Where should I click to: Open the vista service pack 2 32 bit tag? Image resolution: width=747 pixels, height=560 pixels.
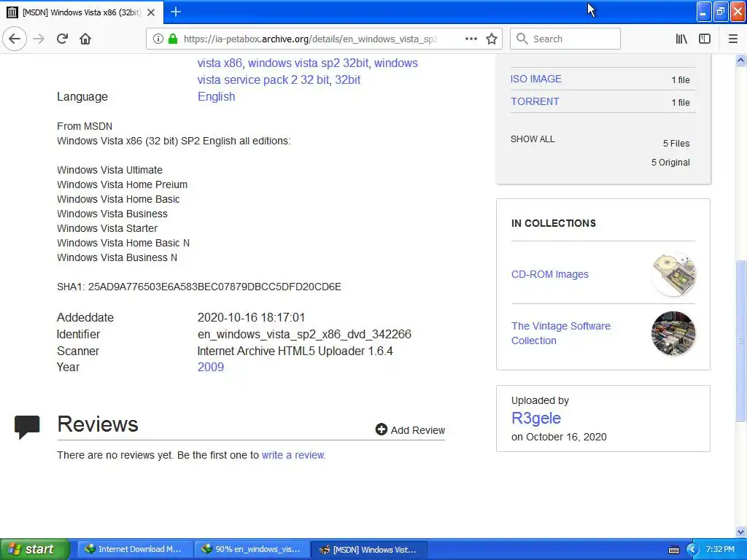click(263, 79)
